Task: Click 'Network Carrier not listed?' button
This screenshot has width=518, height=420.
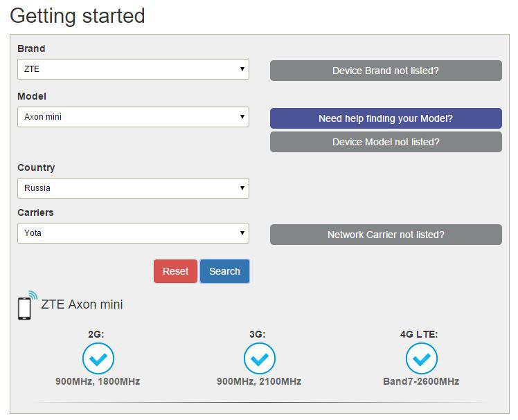Action: tap(386, 235)
